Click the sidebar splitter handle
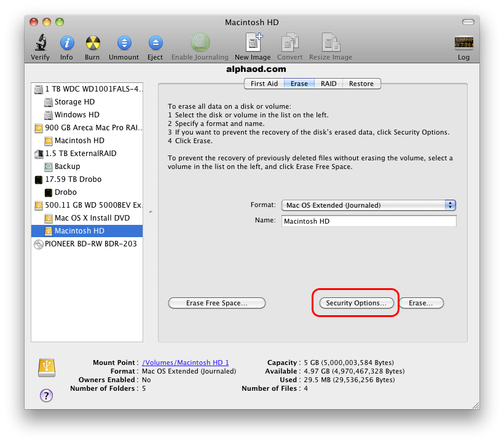This screenshot has width=504, height=443. (x=151, y=212)
